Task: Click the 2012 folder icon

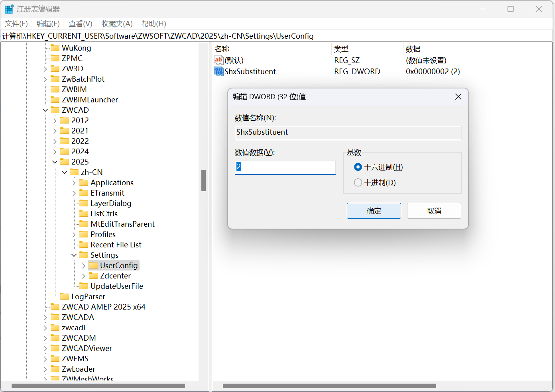Action: 65,120
